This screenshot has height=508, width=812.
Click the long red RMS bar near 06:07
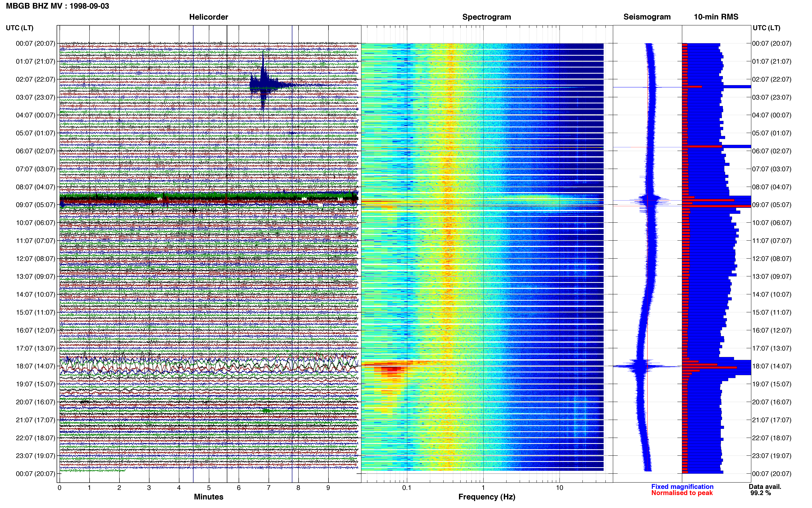click(702, 146)
